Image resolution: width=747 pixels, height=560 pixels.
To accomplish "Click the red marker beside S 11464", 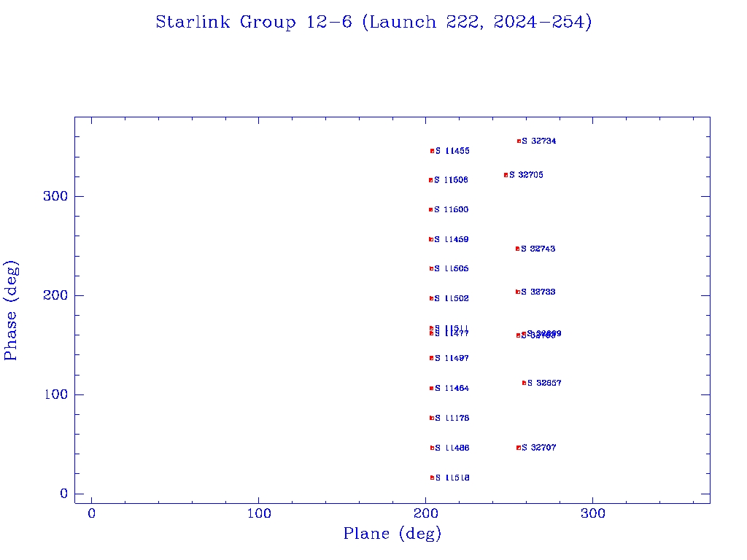I will [432, 388].
